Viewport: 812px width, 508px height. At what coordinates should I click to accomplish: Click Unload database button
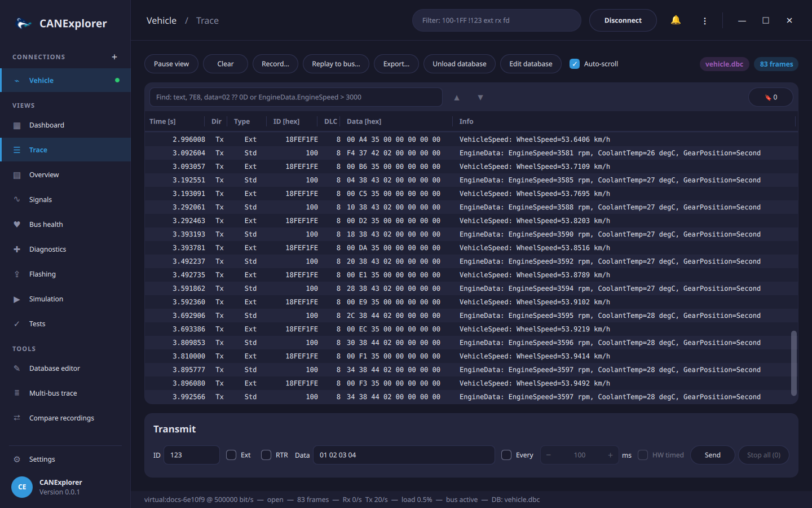(460, 64)
